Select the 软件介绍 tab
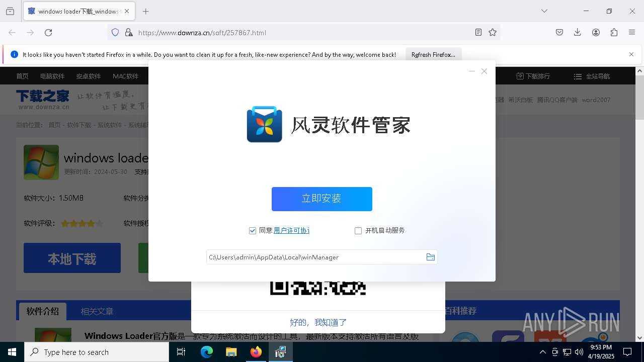This screenshot has width=644, height=362. pos(42,311)
